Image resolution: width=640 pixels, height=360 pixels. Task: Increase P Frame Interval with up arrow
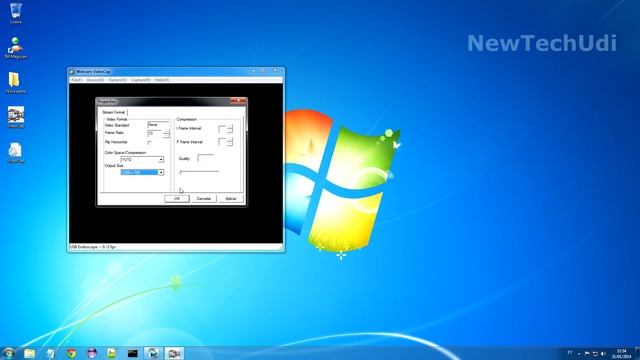pyautogui.click(x=230, y=140)
